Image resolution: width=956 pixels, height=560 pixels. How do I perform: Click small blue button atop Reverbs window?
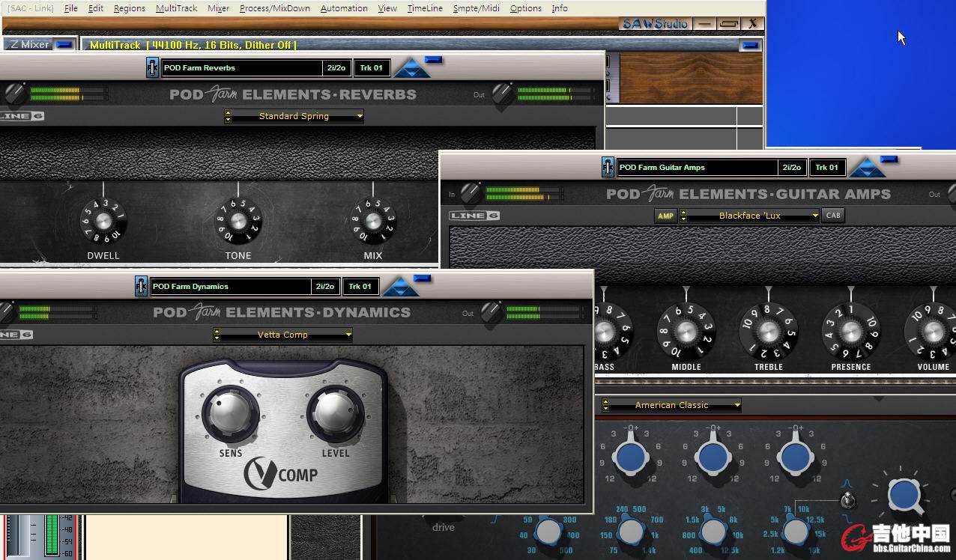(434, 59)
